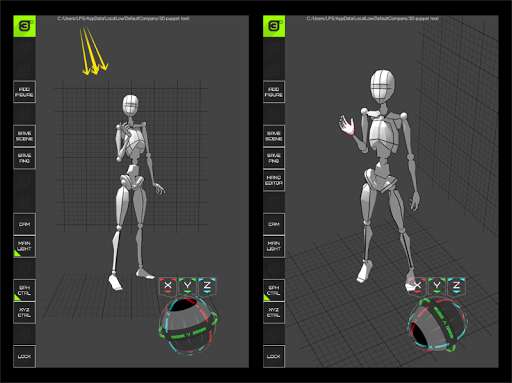512x383 pixels.
Task: Toggle Main Light in right window
Action: (274, 246)
